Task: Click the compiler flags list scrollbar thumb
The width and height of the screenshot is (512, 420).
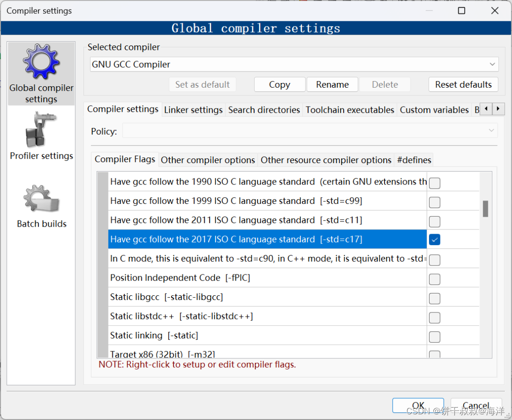Action: (485, 209)
